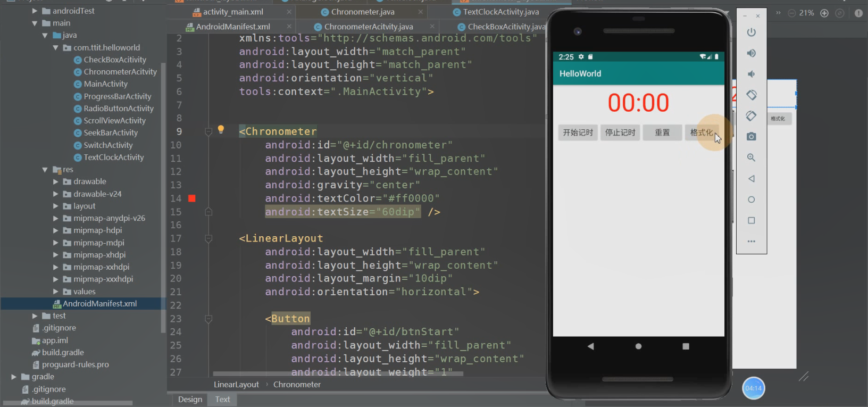
Task: Click the 00:00 chronometer display
Action: [x=638, y=103]
